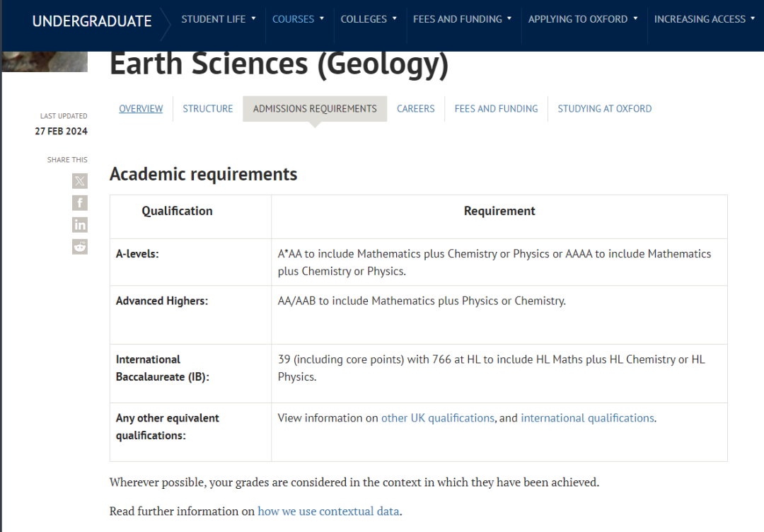Click the Academic requirements heading
This screenshot has height=532, width=764.
(203, 174)
